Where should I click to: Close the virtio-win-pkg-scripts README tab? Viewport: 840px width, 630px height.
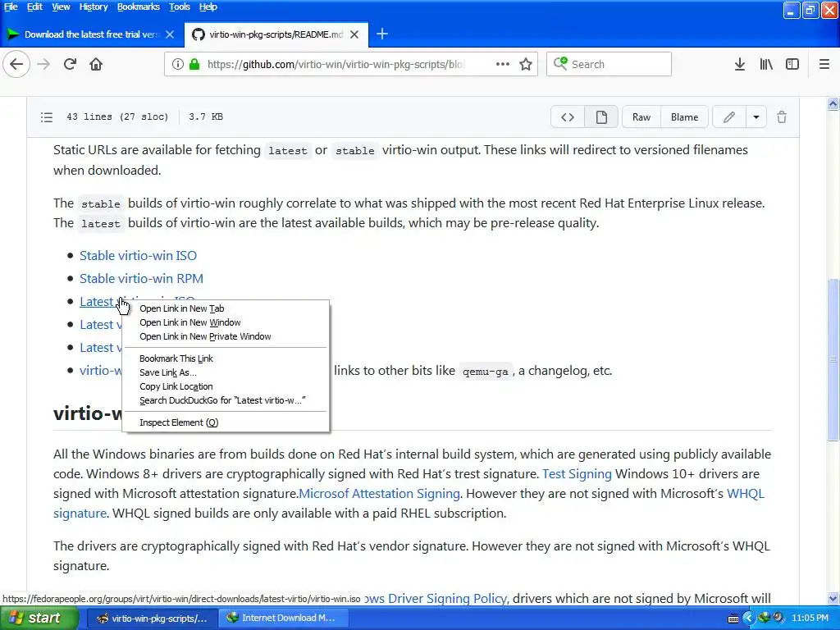[354, 34]
